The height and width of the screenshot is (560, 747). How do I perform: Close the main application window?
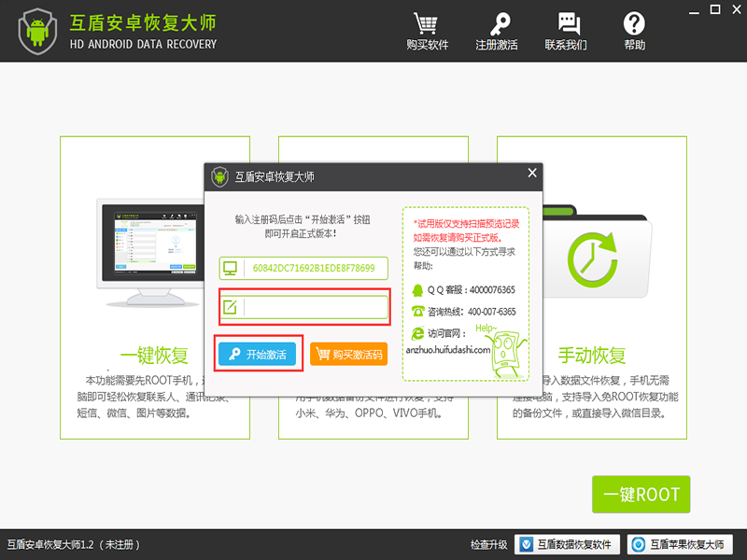pyautogui.click(x=737, y=9)
